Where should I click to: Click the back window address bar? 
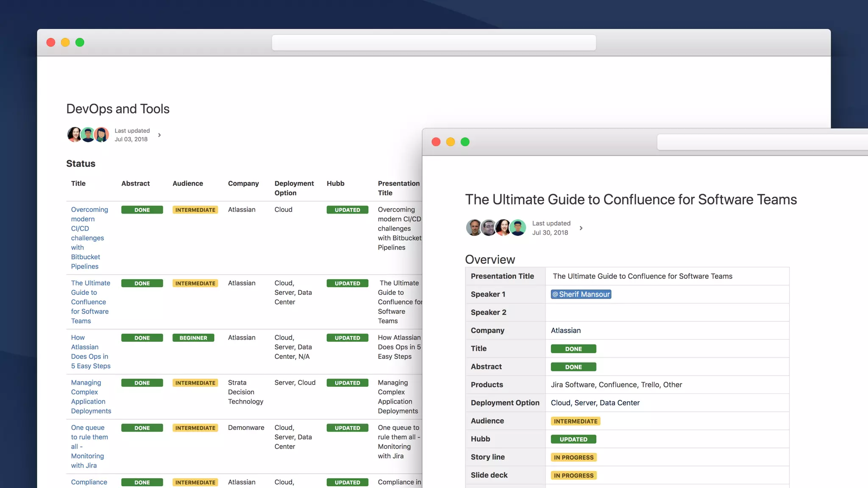click(x=434, y=43)
